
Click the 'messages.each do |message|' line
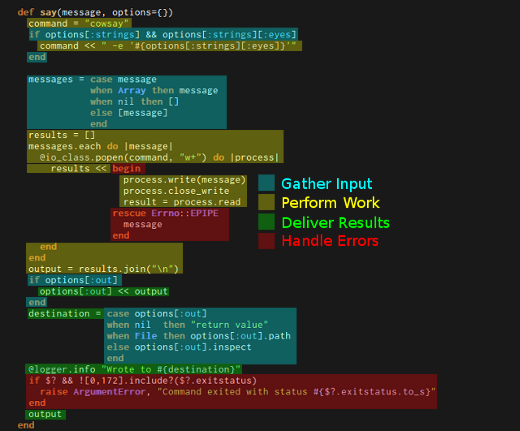point(101,146)
